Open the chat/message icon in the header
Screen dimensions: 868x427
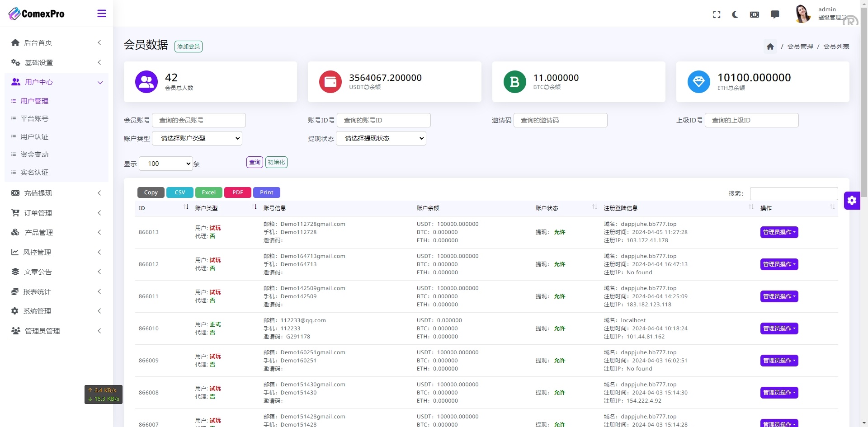(775, 14)
